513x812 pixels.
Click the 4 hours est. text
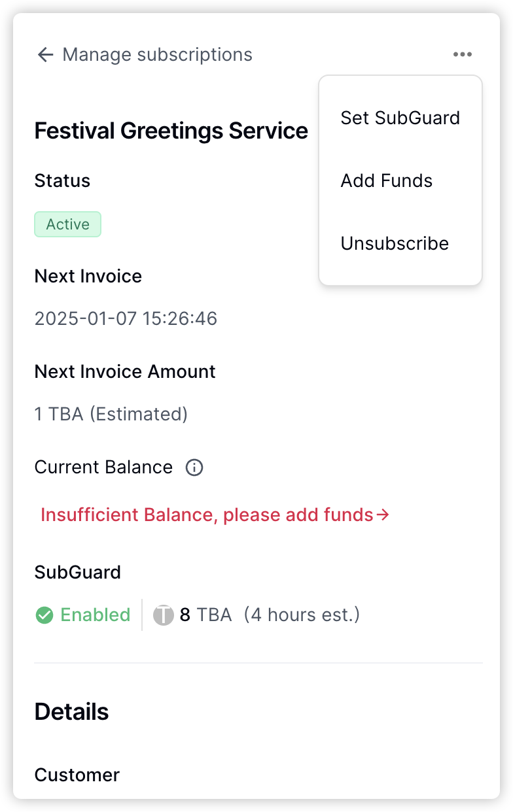(302, 615)
